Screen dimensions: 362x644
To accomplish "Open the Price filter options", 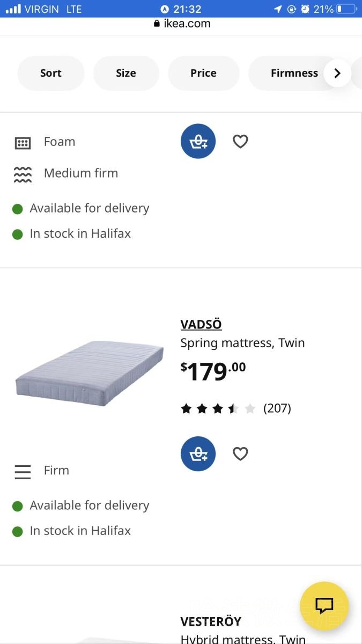I will (203, 73).
